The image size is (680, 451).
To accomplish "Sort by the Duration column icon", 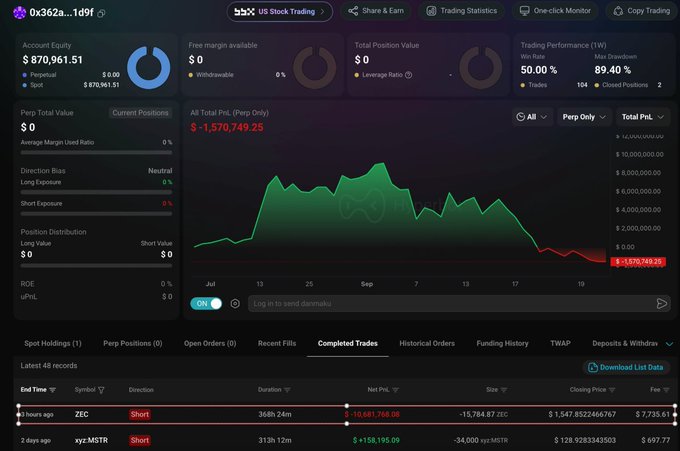I will 287,390.
